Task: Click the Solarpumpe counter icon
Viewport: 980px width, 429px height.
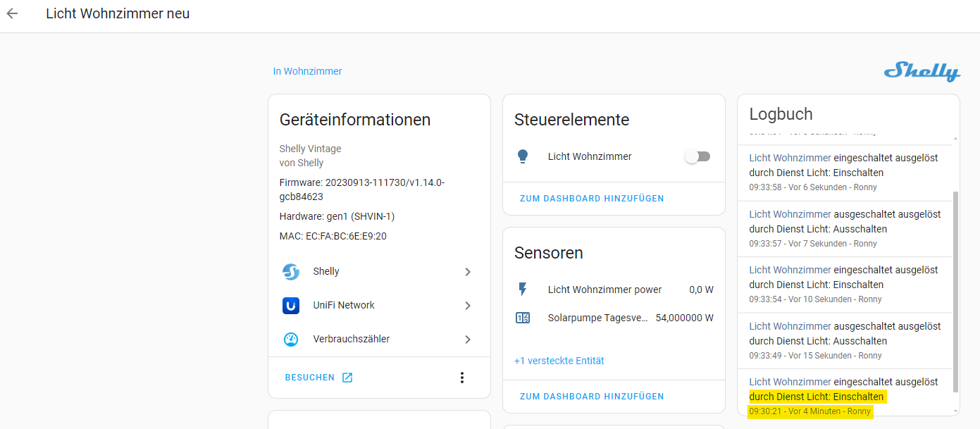Action: click(523, 318)
